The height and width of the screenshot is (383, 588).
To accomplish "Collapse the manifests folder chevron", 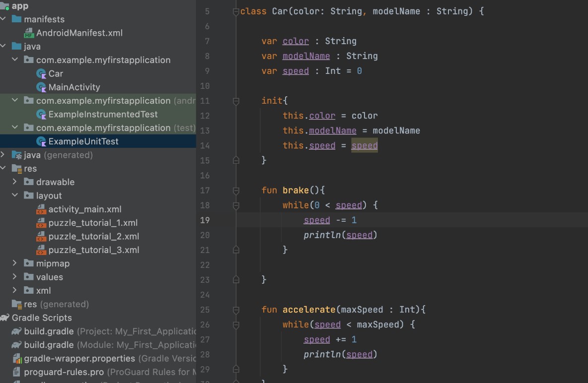I will (x=3, y=19).
